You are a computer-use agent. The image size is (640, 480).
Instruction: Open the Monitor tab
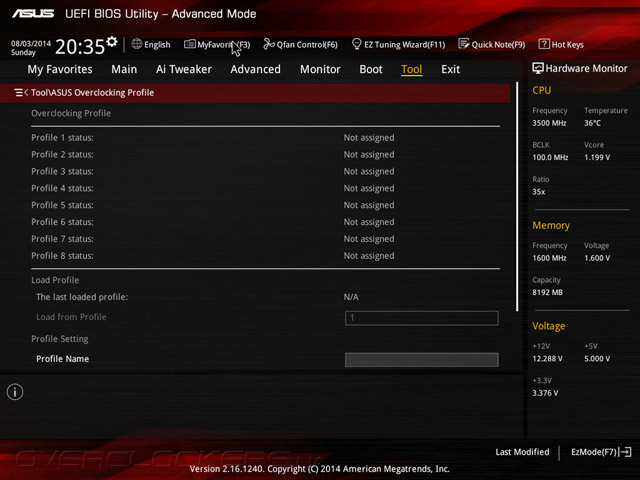coord(320,69)
